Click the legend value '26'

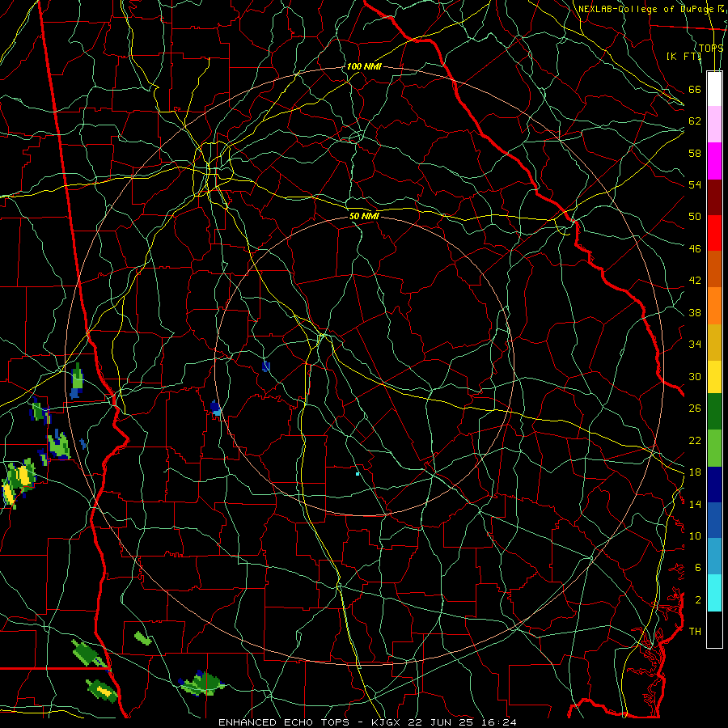695,408
